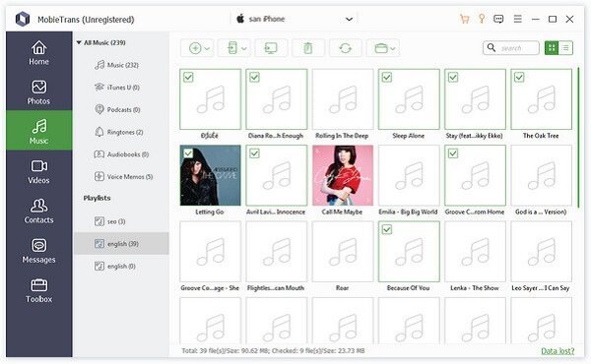Screen dimensions: 591x364
Task: Expand the briefcase tools dropdown arrow
Action: 393,48
